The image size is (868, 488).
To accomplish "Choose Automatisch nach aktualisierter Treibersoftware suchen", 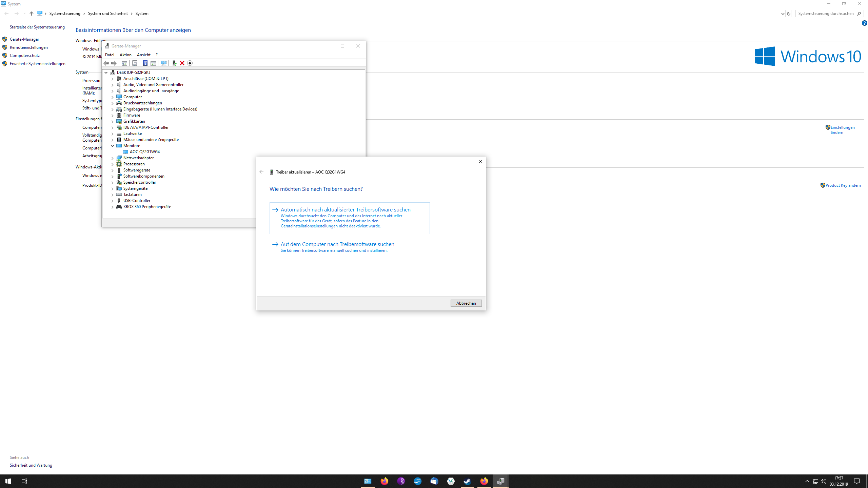I will pos(345,210).
